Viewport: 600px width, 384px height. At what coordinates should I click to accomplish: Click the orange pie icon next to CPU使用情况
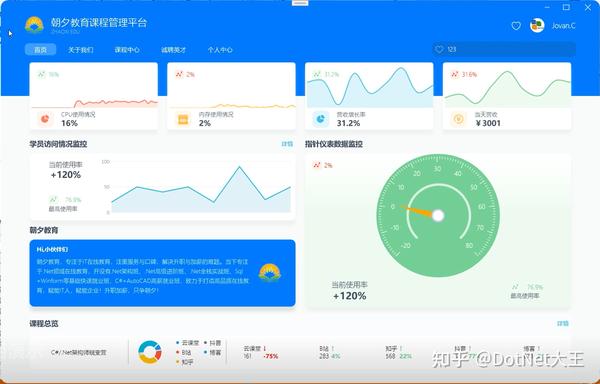tap(45, 119)
